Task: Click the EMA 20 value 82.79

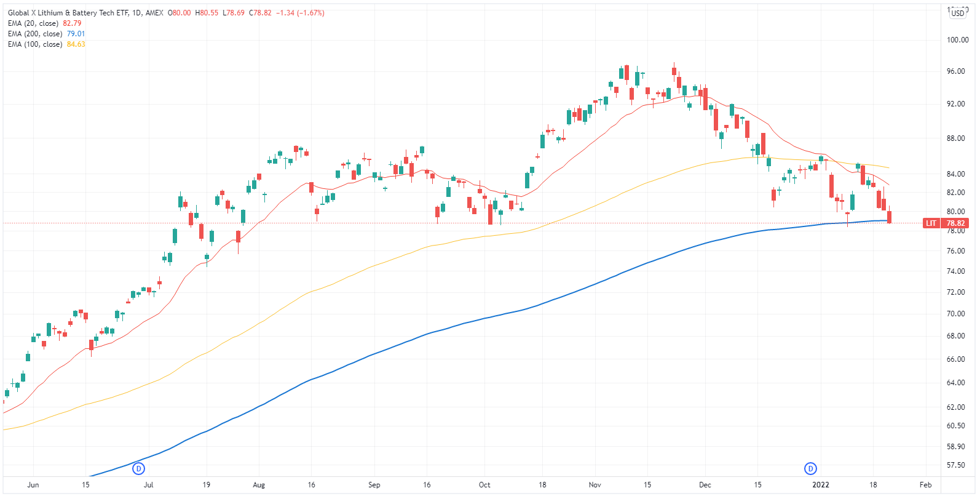Action: click(72, 23)
